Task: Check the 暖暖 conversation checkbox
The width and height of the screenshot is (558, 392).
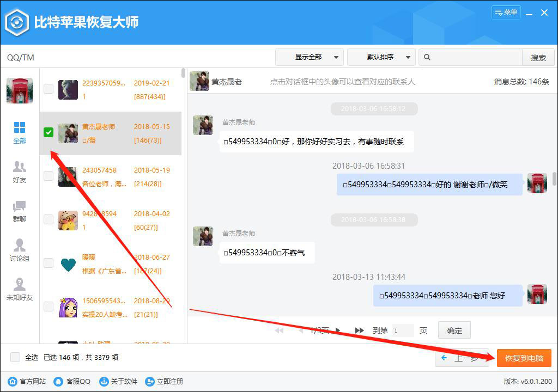Action: coord(48,263)
